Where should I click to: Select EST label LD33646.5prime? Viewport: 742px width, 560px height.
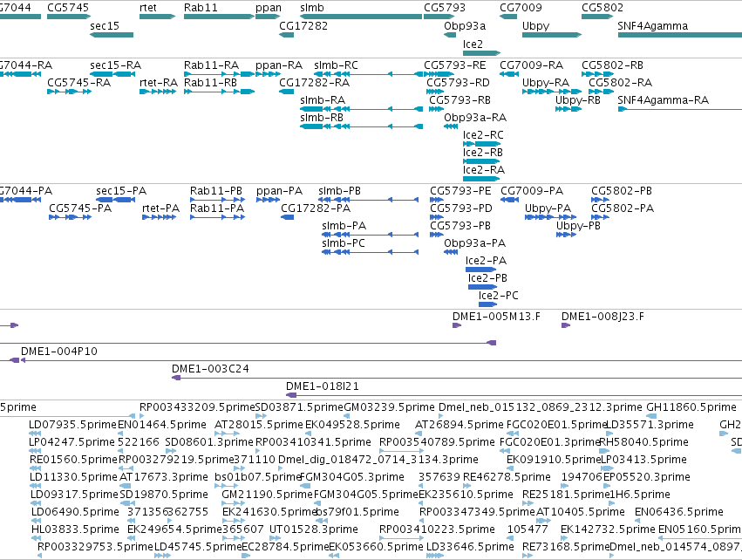470,547
